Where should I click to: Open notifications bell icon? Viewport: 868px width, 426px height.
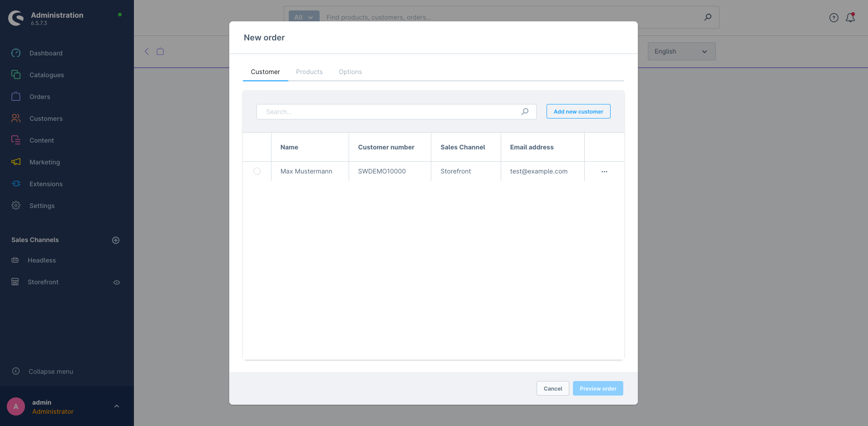850,18
